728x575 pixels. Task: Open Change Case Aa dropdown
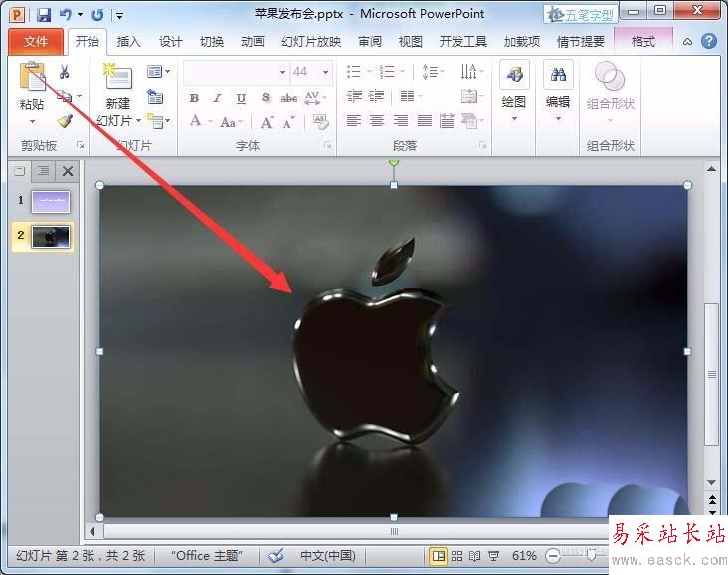231,122
